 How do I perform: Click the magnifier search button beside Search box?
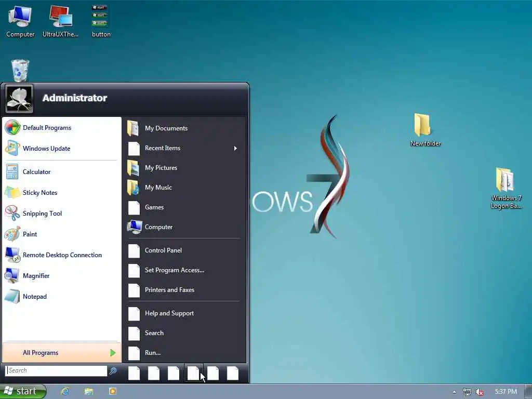pos(113,371)
